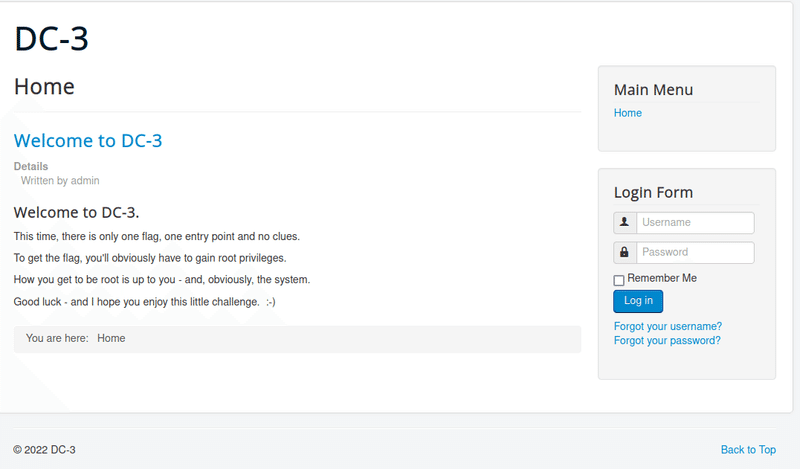Click the Details label under the article title
800x469 pixels.
(x=31, y=166)
